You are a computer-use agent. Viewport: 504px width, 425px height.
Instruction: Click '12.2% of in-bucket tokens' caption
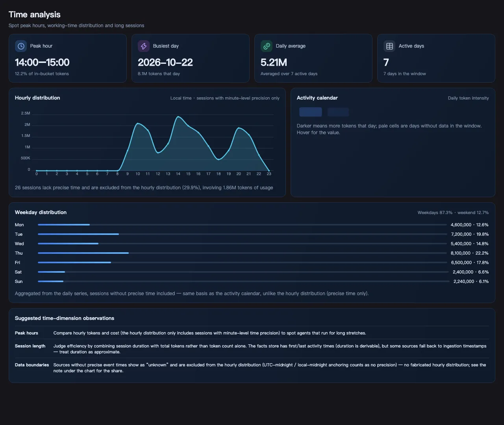[x=42, y=74]
